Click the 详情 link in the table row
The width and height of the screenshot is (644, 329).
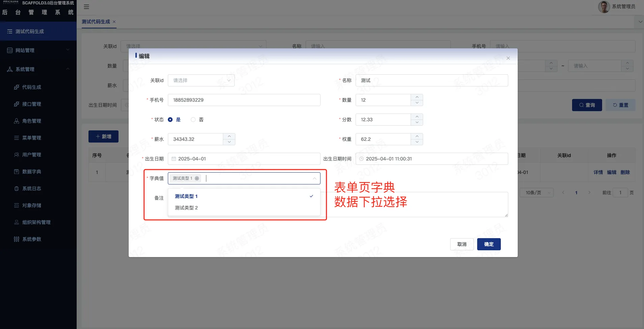click(598, 172)
